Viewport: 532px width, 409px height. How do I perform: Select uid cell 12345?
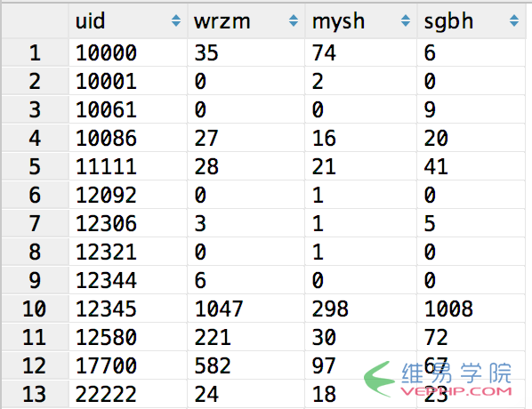(x=127, y=309)
